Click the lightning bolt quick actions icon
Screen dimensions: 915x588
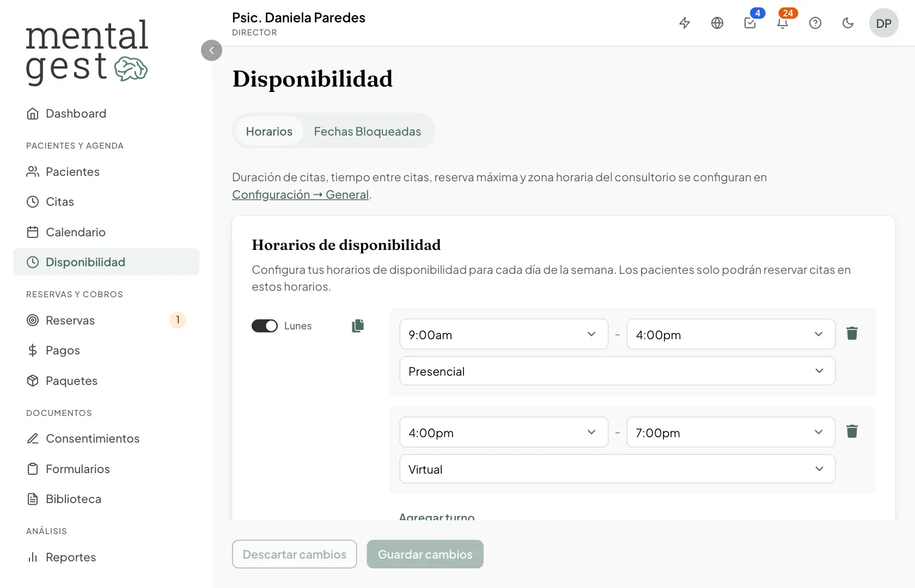click(x=685, y=23)
